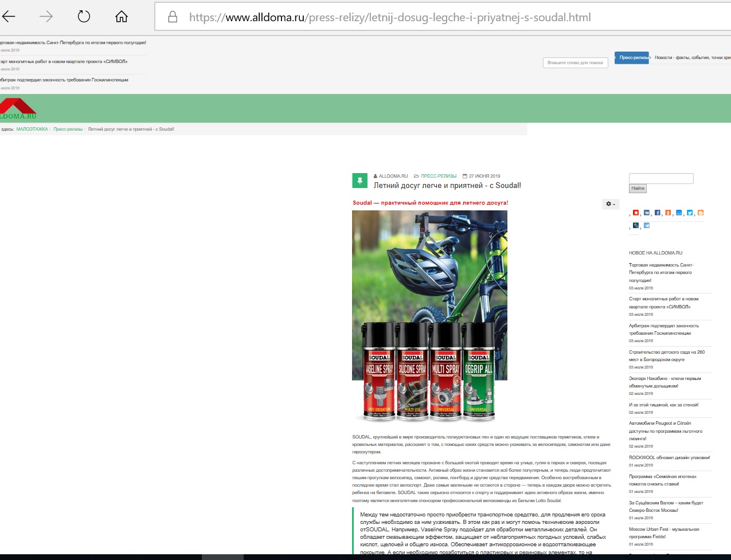Click the sidebar search input box
This screenshot has height=560, width=731.
pyautogui.click(x=661, y=179)
